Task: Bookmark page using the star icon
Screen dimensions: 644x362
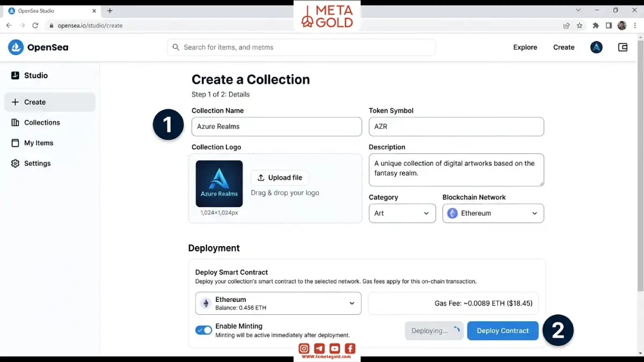Action: pyautogui.click(x=580, y=25)
